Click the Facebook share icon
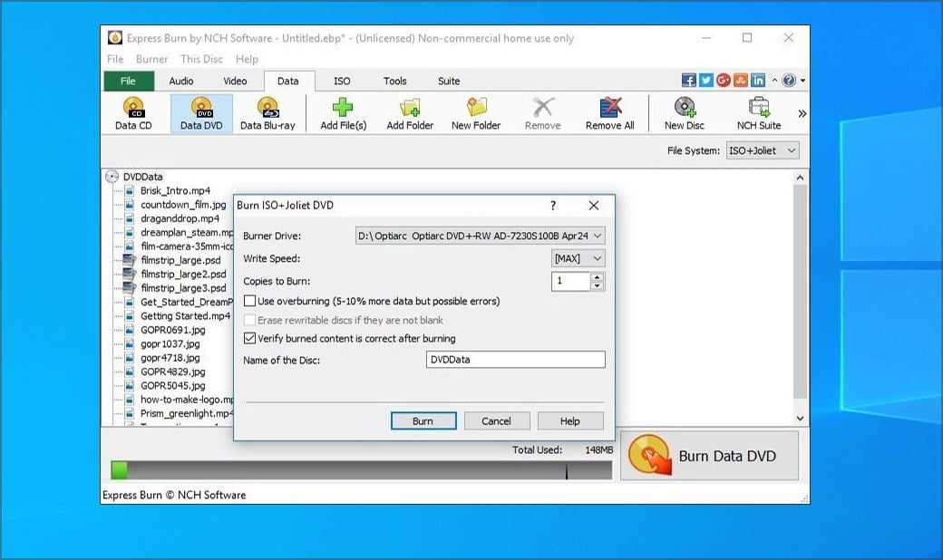The image size is (943, 560). pyautogui.click(x=688, y=80)
